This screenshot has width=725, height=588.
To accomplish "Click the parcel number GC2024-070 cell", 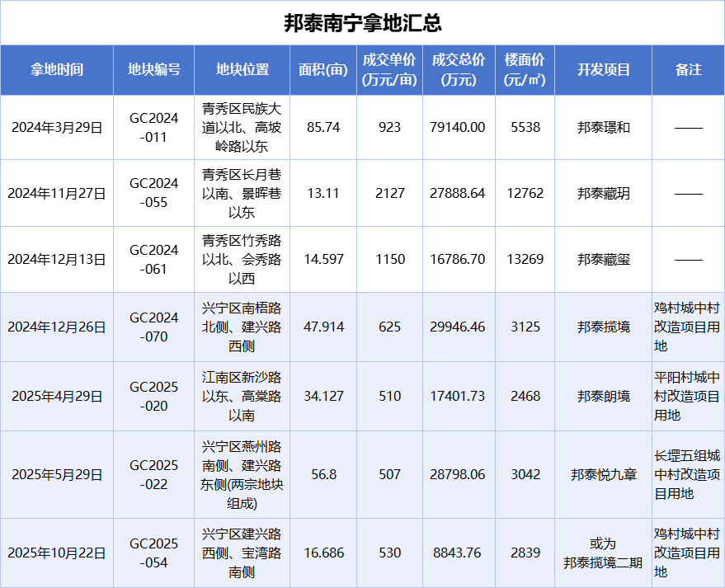I will 153,327.
